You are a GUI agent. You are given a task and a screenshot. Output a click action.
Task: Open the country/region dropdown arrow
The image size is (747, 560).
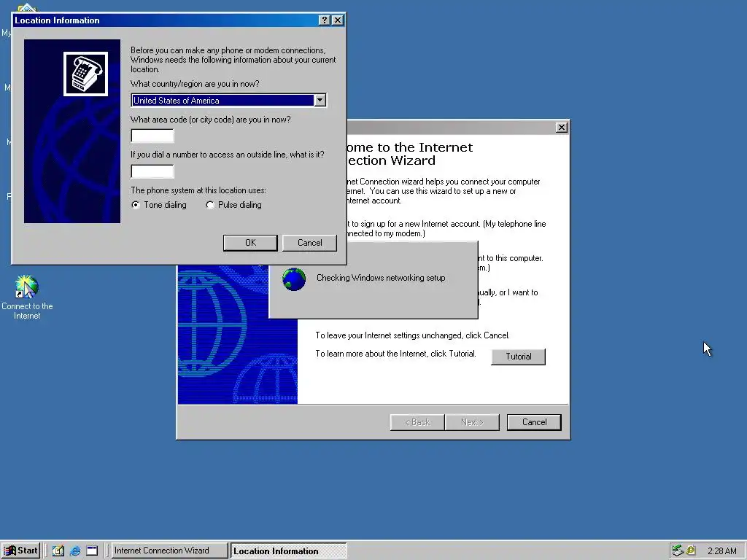[x=320, y=100]
